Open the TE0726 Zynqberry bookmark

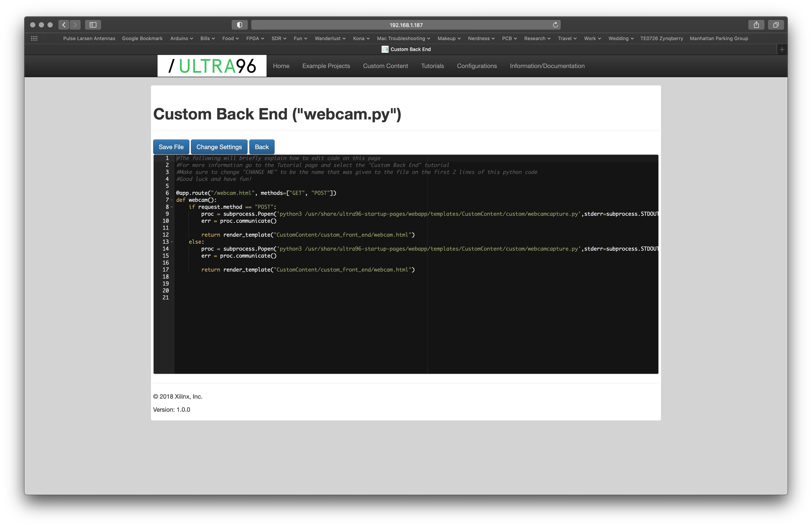pyautogui.click(x=662, y=39)
